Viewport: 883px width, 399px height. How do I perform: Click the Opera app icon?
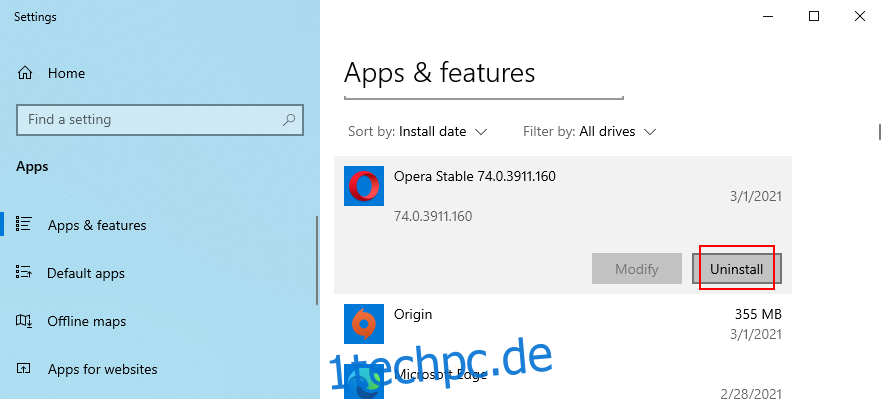pyautogui.click(x=364, y=186)
